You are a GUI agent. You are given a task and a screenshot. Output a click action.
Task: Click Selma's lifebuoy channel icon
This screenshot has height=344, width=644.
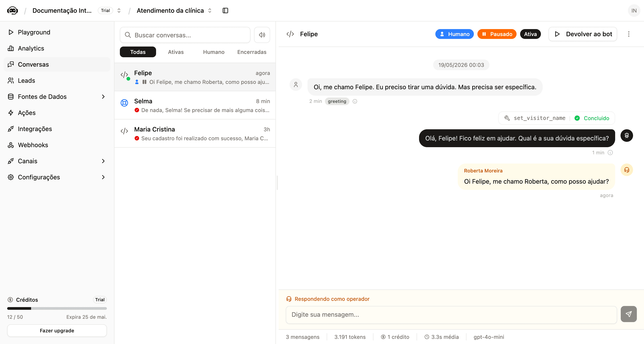124,103
